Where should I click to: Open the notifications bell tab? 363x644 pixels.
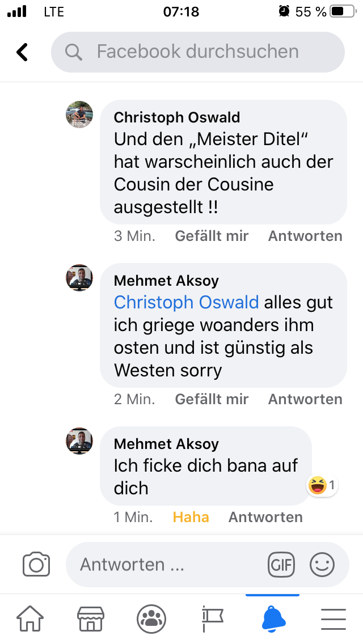click(273, 619)
